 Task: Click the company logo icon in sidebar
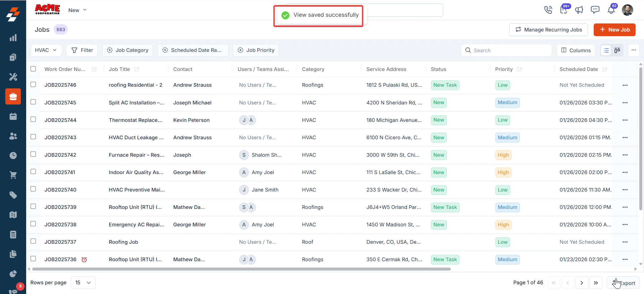[x=13, y=14]
